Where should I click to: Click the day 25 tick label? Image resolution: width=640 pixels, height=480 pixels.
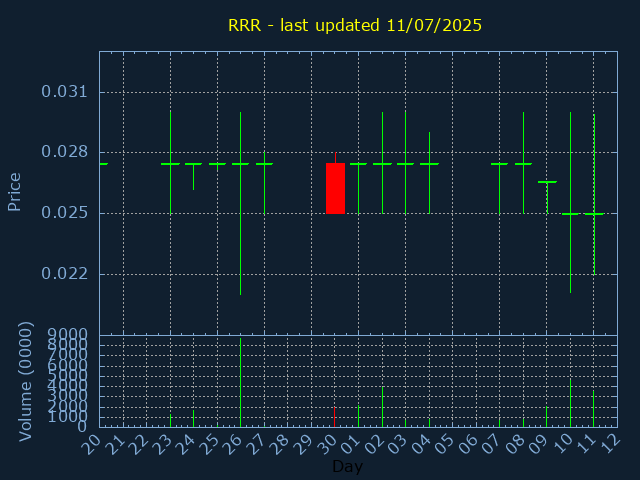pos(208,444)
